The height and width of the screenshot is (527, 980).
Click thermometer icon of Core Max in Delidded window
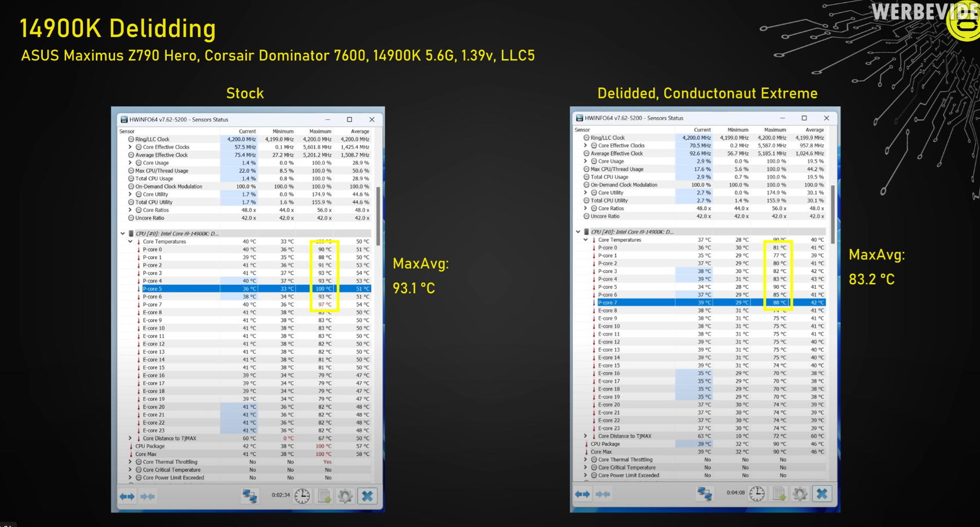(586, 452)
